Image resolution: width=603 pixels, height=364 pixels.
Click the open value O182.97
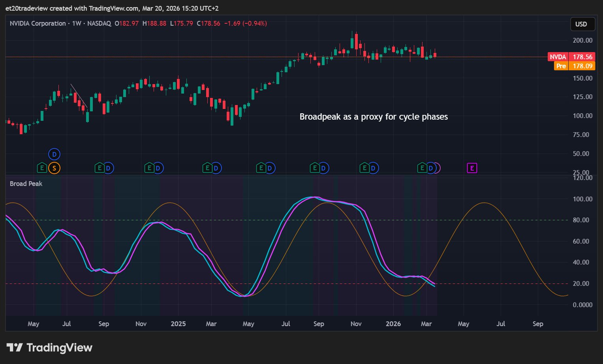(x=127, y=23)
